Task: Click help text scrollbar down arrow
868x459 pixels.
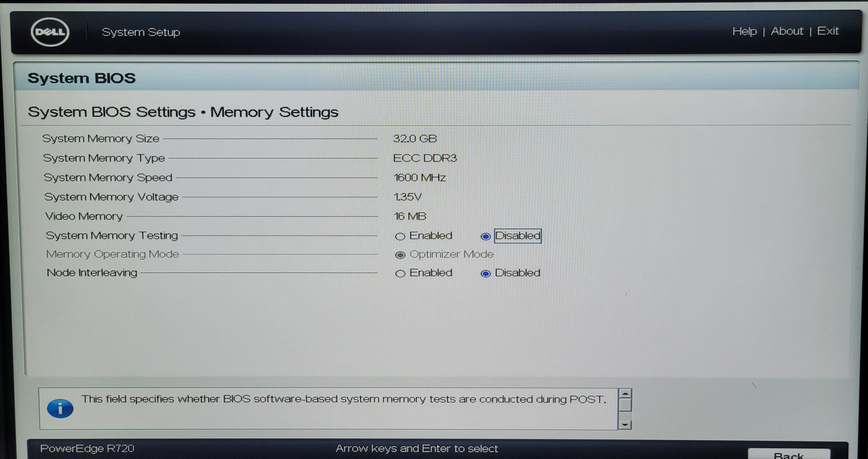Action: point(625,424)
